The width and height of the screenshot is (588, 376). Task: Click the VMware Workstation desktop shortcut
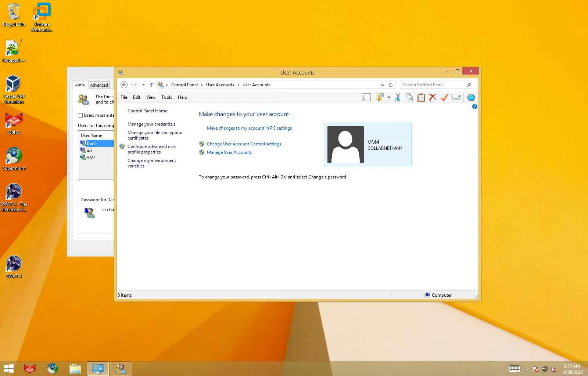point(42,17)
